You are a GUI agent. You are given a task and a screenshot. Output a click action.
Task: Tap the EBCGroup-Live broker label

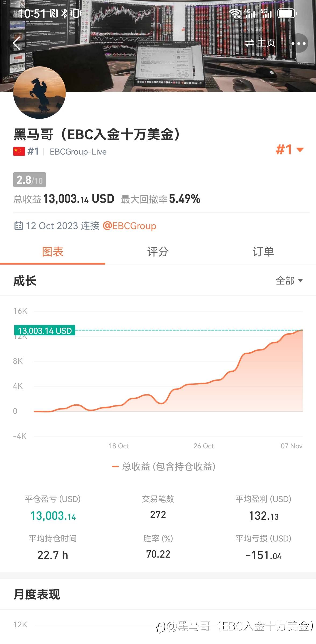[x=78, y=152]
